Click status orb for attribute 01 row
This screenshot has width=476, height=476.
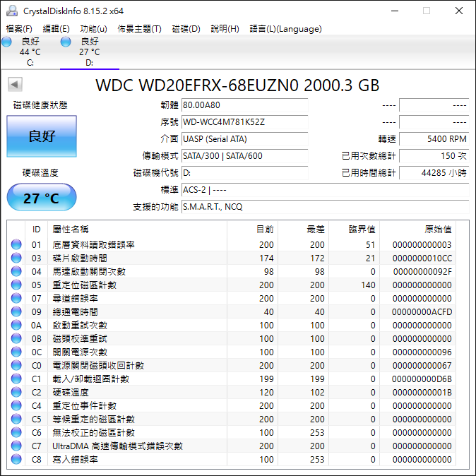(16, 245)
